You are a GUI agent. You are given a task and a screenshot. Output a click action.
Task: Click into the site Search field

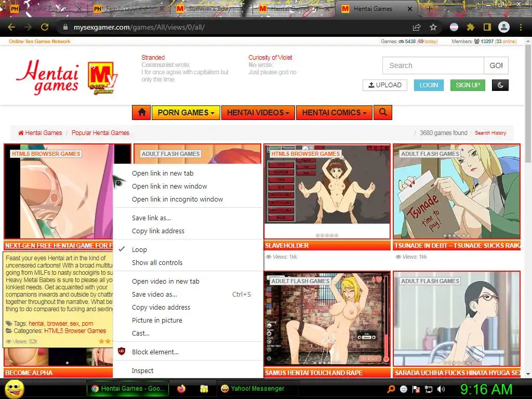[433, 65]
